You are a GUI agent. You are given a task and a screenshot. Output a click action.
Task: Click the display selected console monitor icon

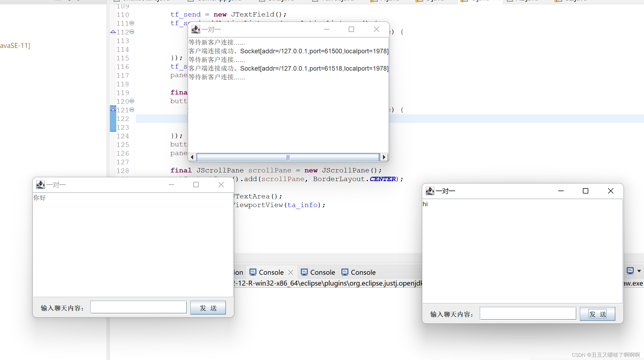pyautogui.click(x=630, y=271)
